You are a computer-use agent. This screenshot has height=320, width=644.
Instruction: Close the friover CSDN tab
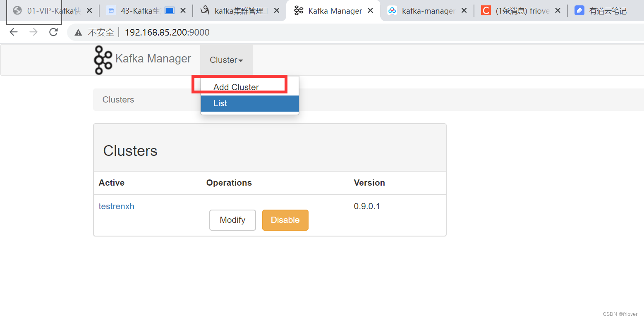tap(558, 11)
